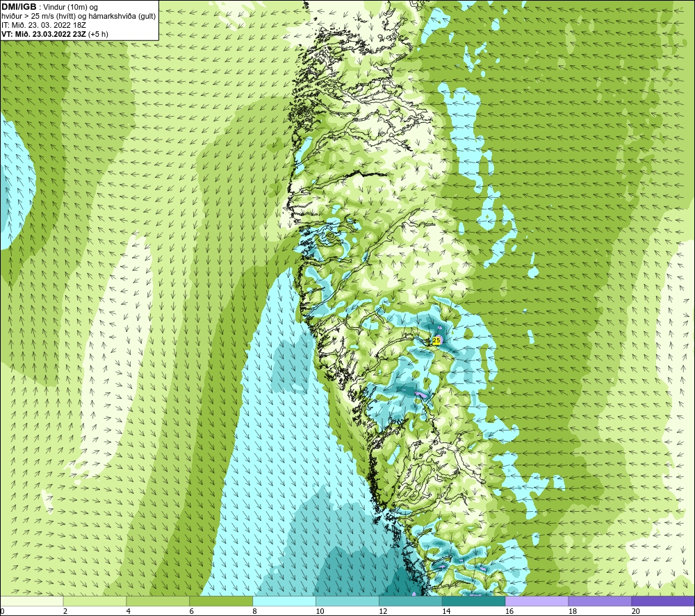Click the legend label '0'
The image size is (695, 616).
point(2,611)
